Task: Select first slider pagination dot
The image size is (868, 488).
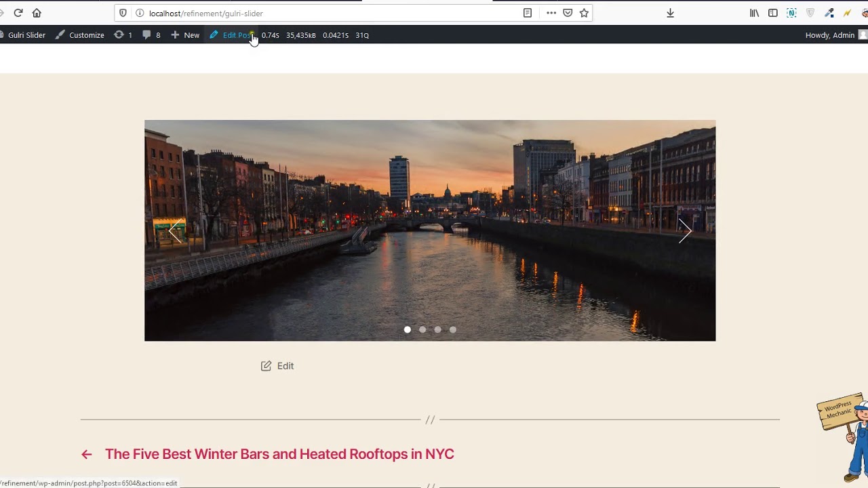Action: pos(408,330)
